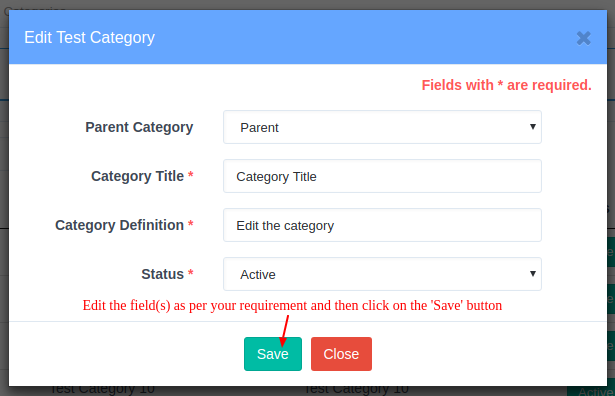The width and height of the screenshot is (615, 396).
Task: Click the left Test Category 10 text
Action: pos(102,389)
